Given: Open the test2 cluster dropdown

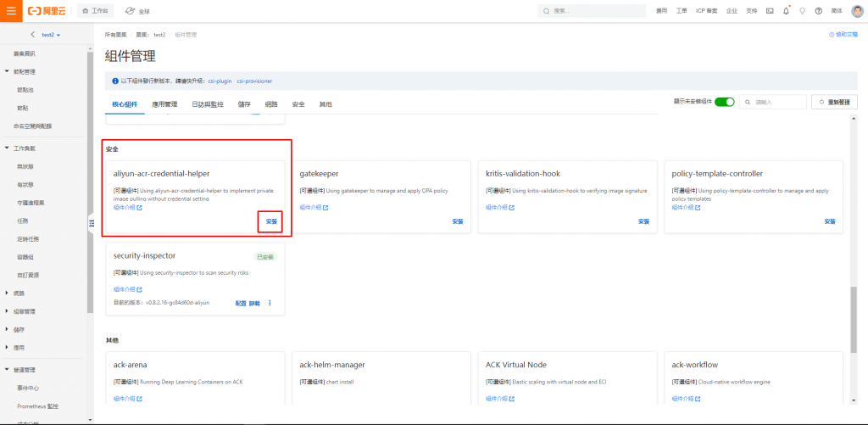Looking at the screenshot, I should [51, 34].
